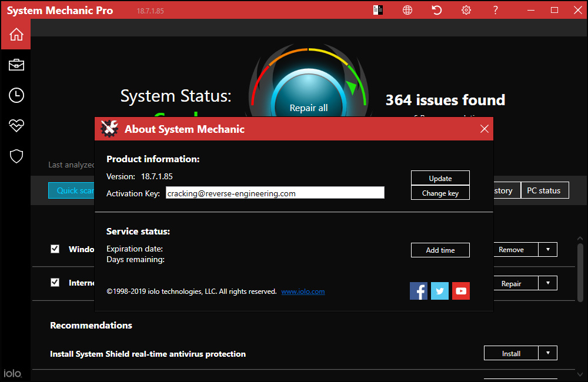
Task: Click the Remove button
Action: pos(516,249)
